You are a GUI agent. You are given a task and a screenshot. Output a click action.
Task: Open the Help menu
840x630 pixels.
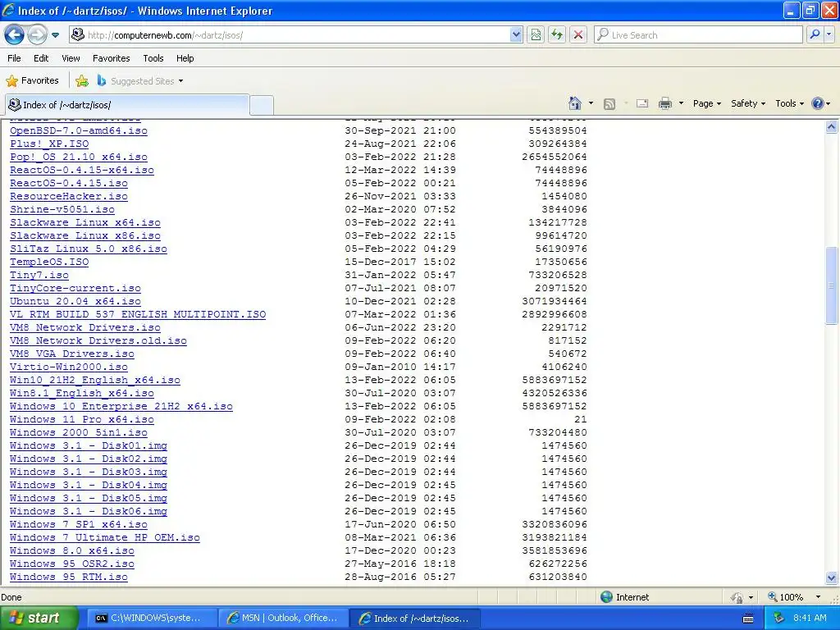[x=185, y=58]
